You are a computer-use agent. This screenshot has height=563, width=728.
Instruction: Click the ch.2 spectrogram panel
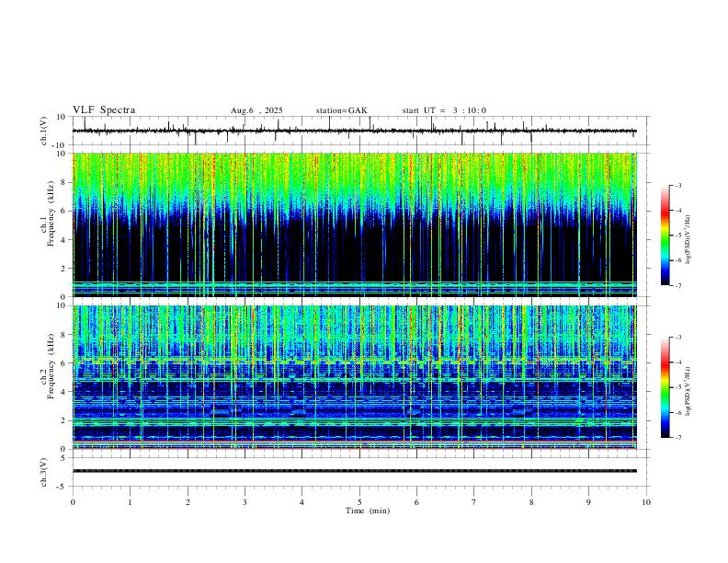[355, 377]
